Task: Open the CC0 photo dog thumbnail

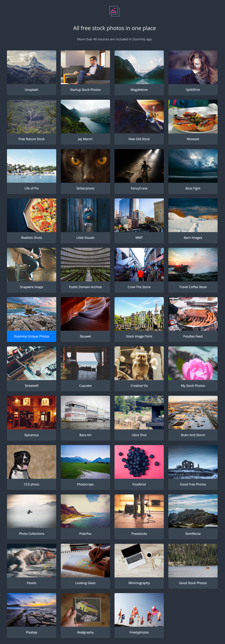Action: [x=32, y=462]
